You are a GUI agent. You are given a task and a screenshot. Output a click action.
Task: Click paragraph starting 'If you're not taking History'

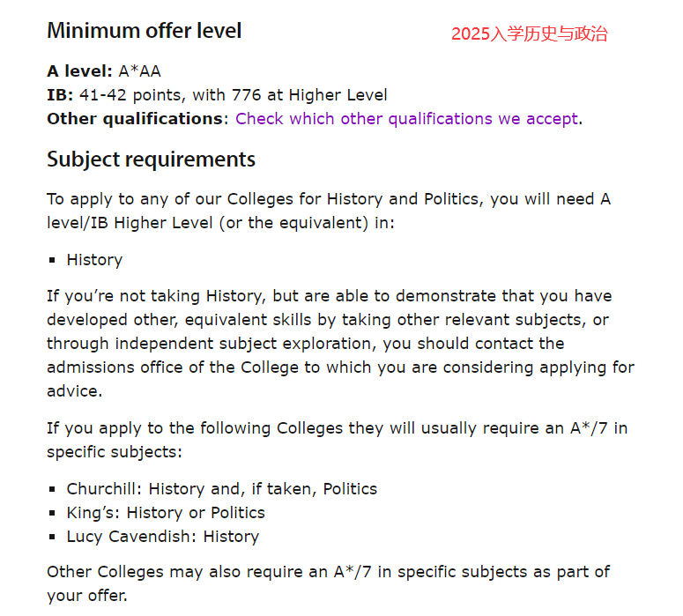point(341,344)
